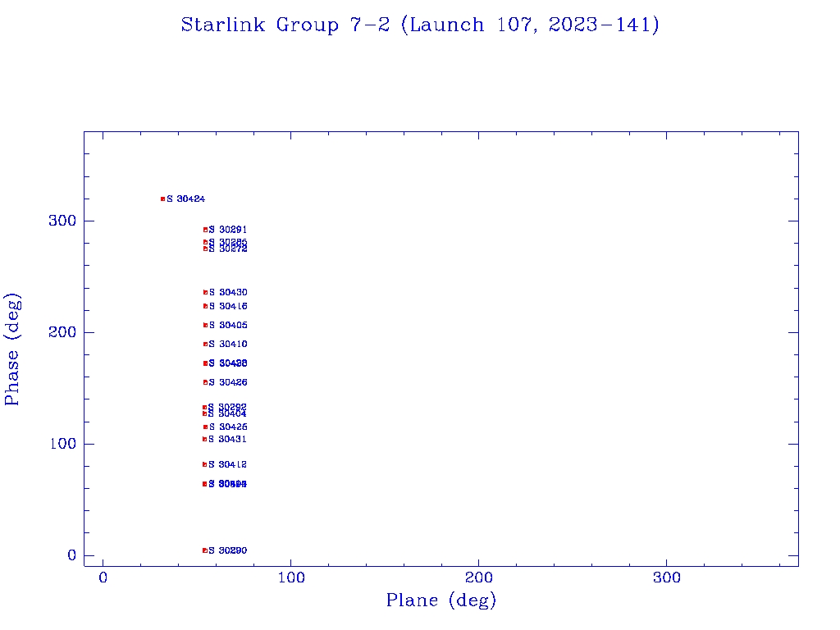The width and height of the screenshot is (840, 630).
Task: Click the '0' tick on the Plane axis
Action: click(x=103, y=577)
